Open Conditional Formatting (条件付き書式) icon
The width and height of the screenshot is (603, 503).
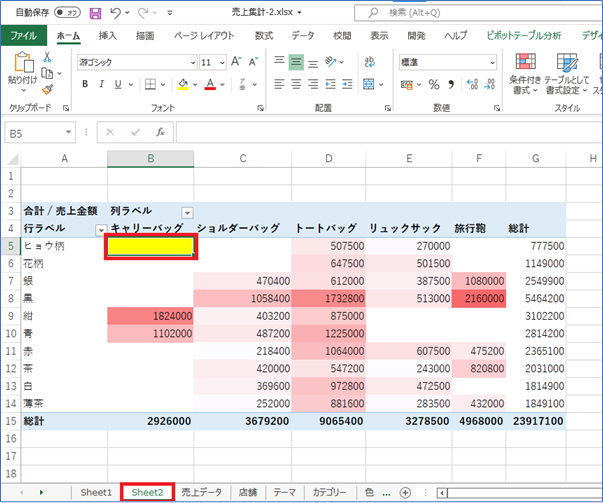(x=524, y=62)
